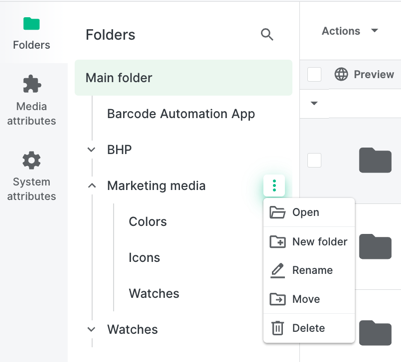This screenshot has width=401, height=362.
Task: Open the first folder thumbnail in list
Action: 375,160
